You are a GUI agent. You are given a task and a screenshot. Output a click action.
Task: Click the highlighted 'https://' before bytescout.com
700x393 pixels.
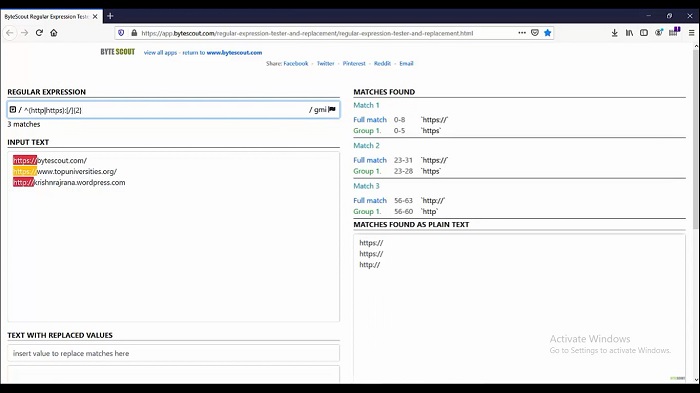25,160
